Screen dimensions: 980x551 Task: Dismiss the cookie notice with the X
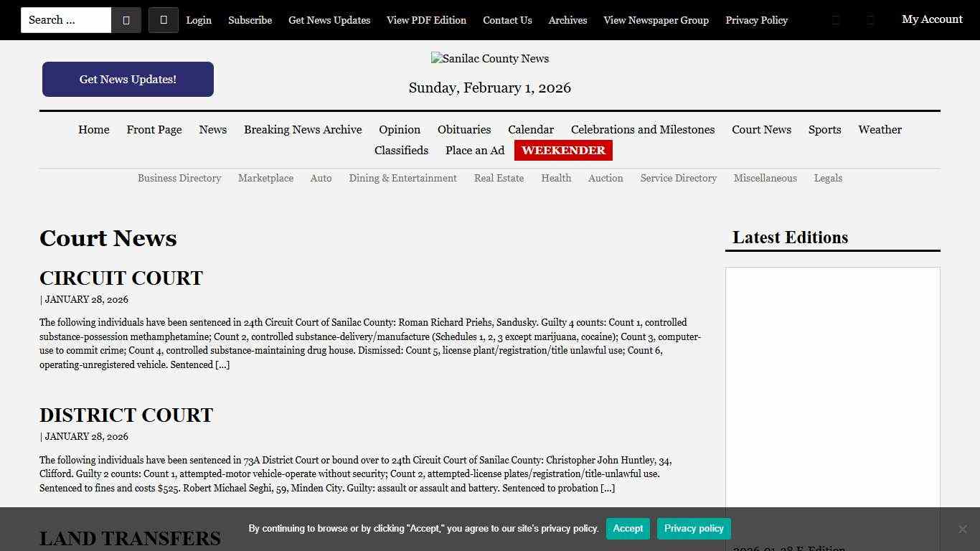point(962,529)
